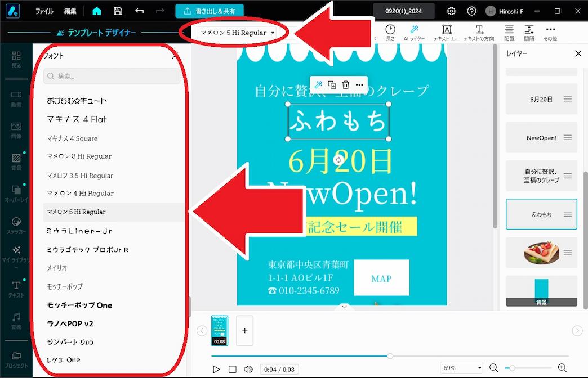Open the ファイル menu
The height and width of the screenshot is (378, 588).
(44, 11)
